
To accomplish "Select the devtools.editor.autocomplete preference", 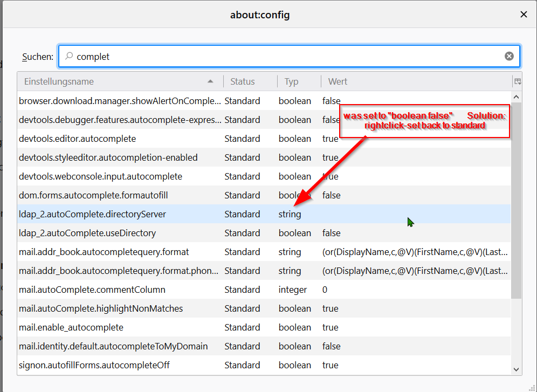I will 78,139.
